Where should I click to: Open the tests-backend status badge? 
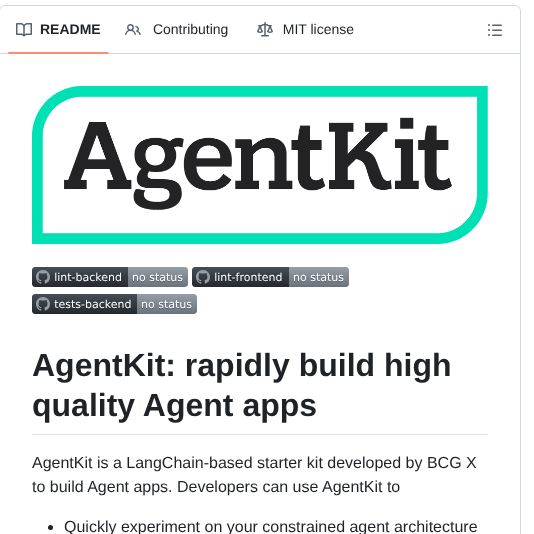[x=114, y=304]
